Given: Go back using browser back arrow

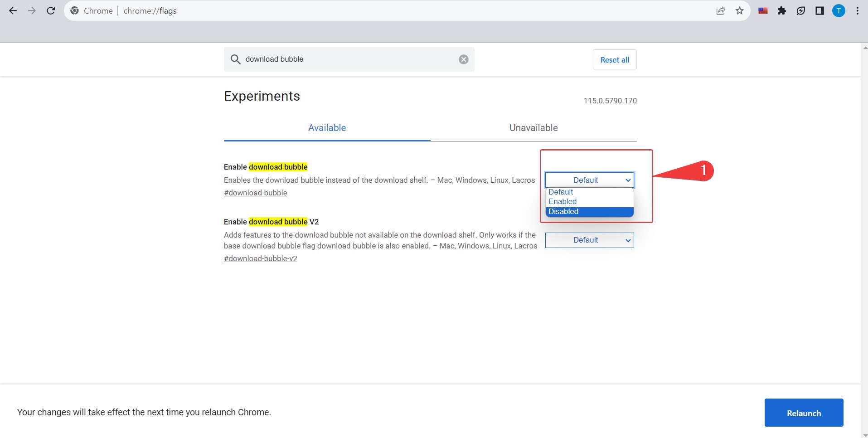Looking at the screenshot, I should pos(13,11).
